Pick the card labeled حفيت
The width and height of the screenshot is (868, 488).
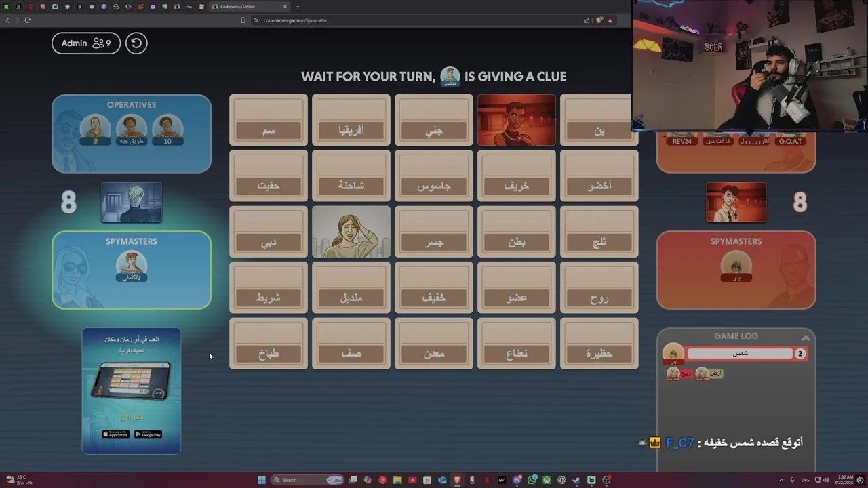269,176
